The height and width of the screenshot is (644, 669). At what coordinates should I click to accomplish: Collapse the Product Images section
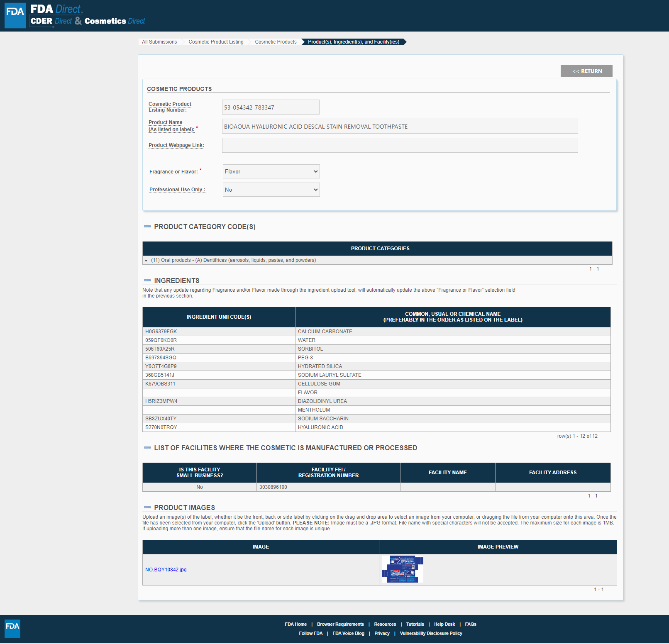pyautogui.click(x=147, y=507)
